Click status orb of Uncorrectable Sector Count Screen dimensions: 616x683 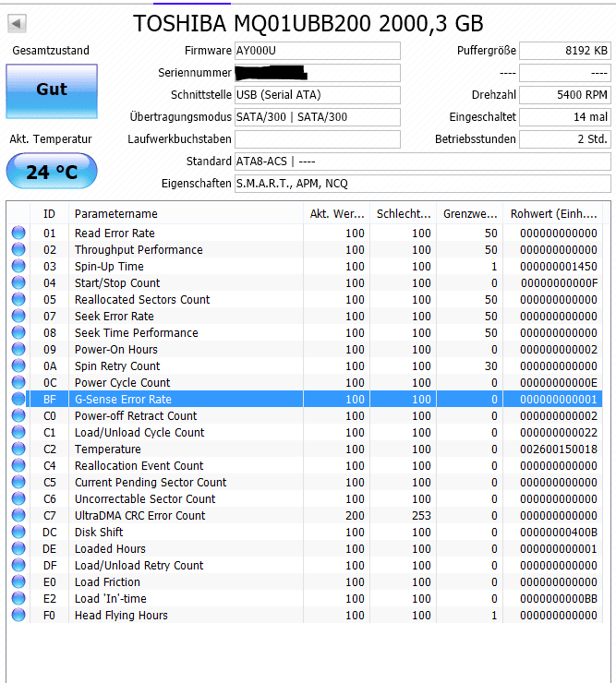[x=18, y=498]
